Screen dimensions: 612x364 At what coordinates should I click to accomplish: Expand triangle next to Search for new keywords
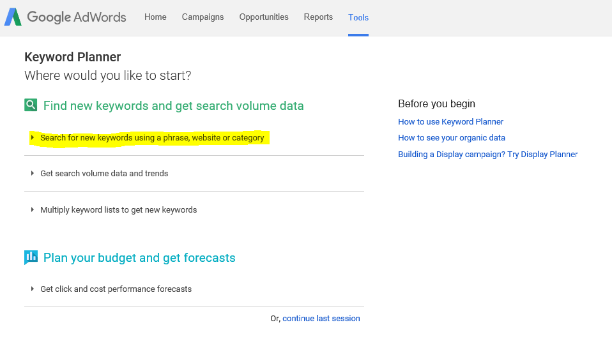point(33,137)
